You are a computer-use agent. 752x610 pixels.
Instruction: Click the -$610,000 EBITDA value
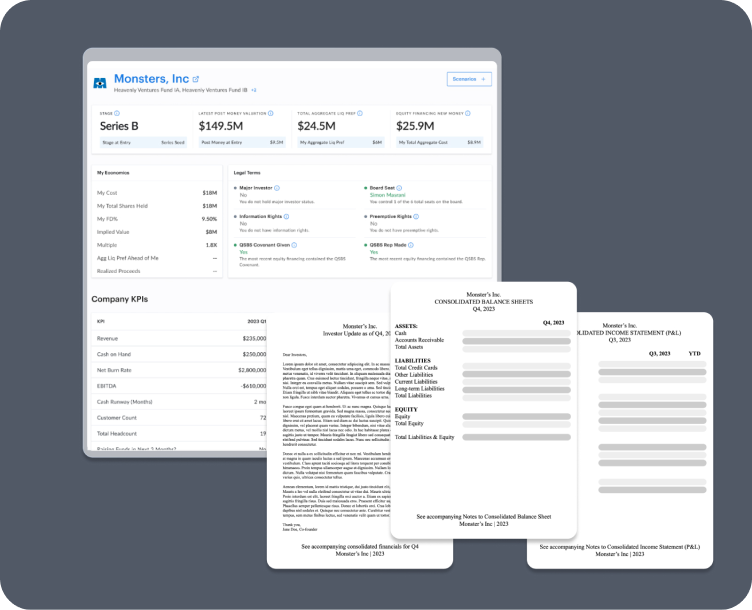254,386
